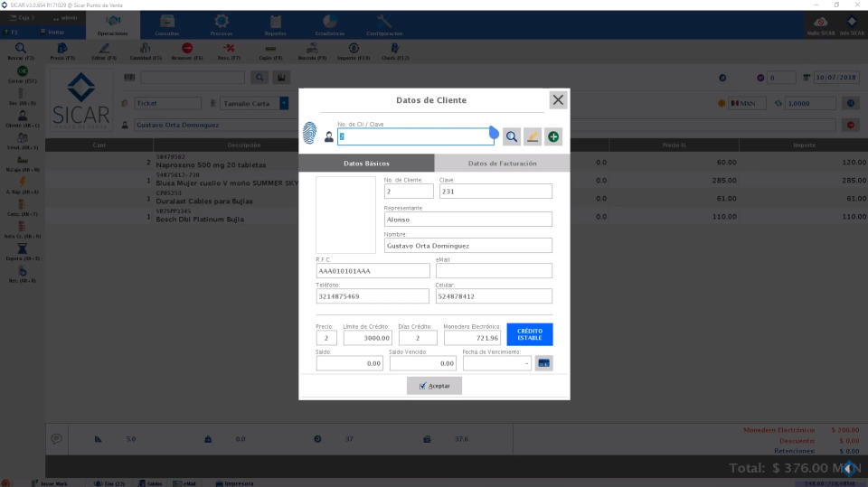Add a new client with green plus icon

553,136
